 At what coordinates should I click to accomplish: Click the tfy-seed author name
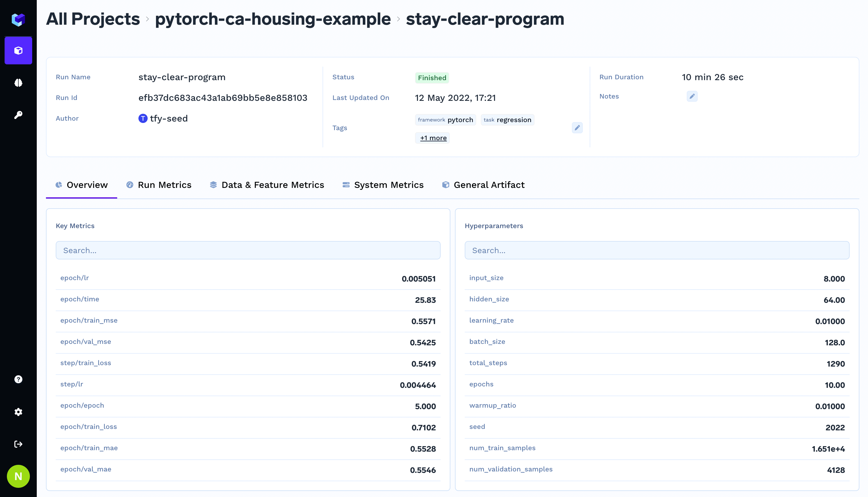point(169,118)
